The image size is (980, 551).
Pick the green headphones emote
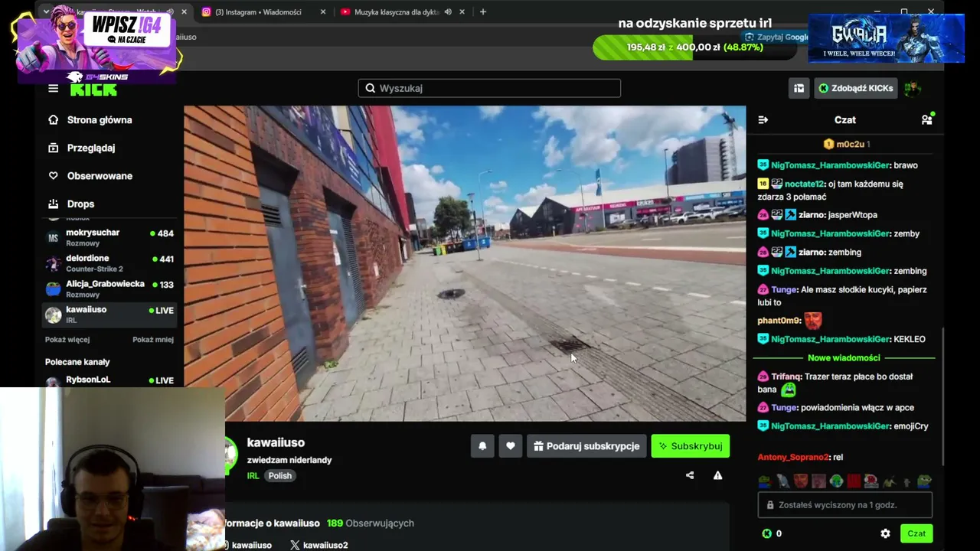pyautogui.click(x=836, y=481)
